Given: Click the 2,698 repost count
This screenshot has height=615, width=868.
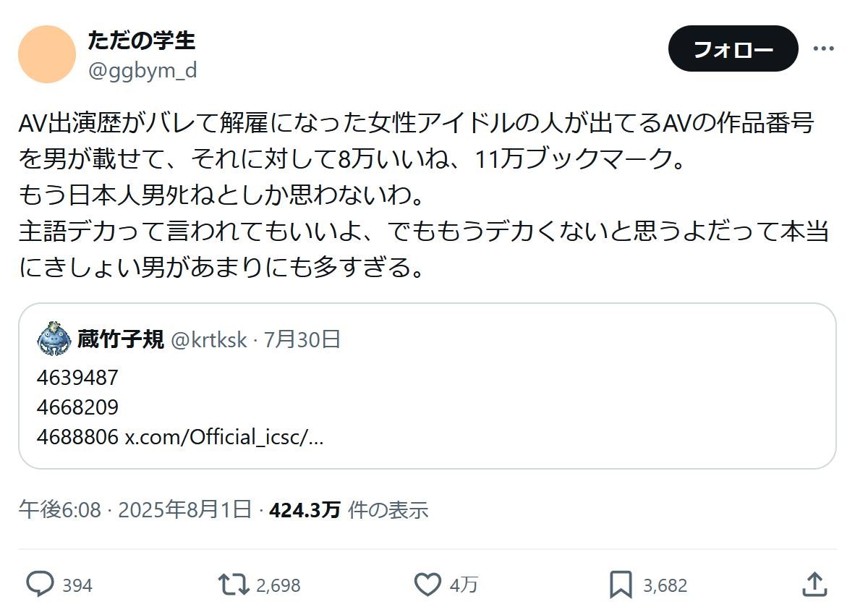Looking at the screenshot, I should click(x=278, y=585).
